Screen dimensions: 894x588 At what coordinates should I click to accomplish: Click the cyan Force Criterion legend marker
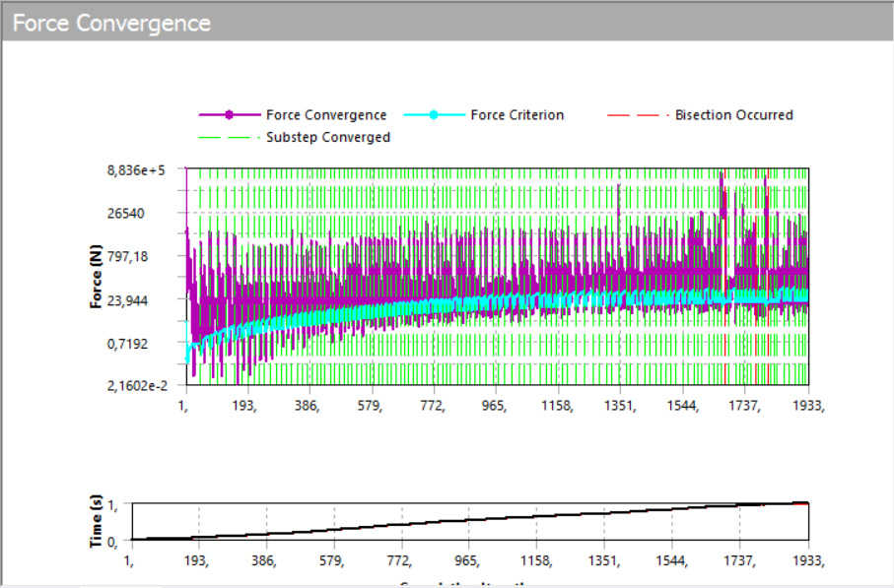(x=433, y=115)
